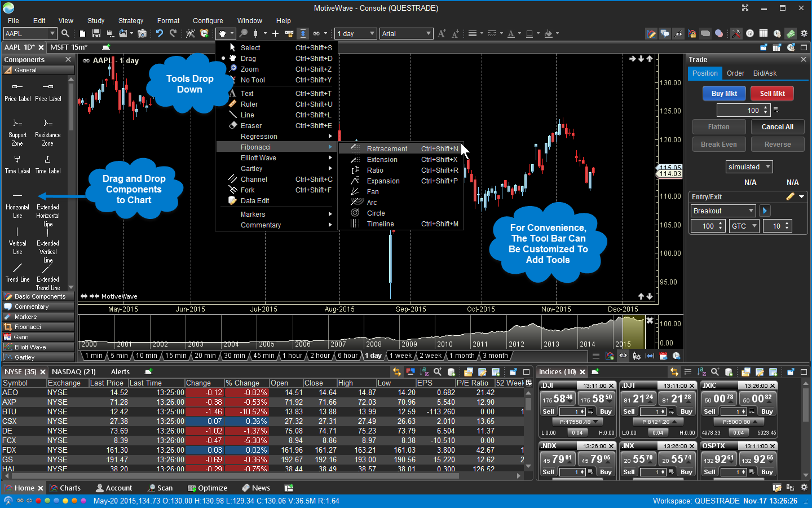Viewport: 812px width, 508px height.
Task: Click the Cancel All button
Action: (x=777, y=127)
